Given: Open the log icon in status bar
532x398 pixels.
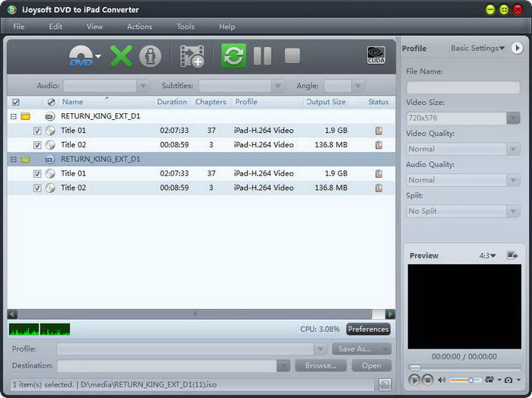Looking at the screenshot, I should (385, 384).
